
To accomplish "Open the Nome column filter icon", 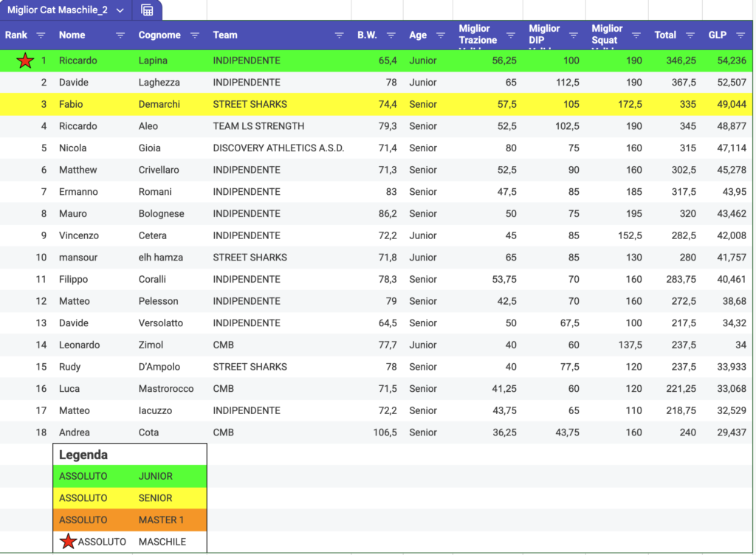I will (x=120, y=35).
